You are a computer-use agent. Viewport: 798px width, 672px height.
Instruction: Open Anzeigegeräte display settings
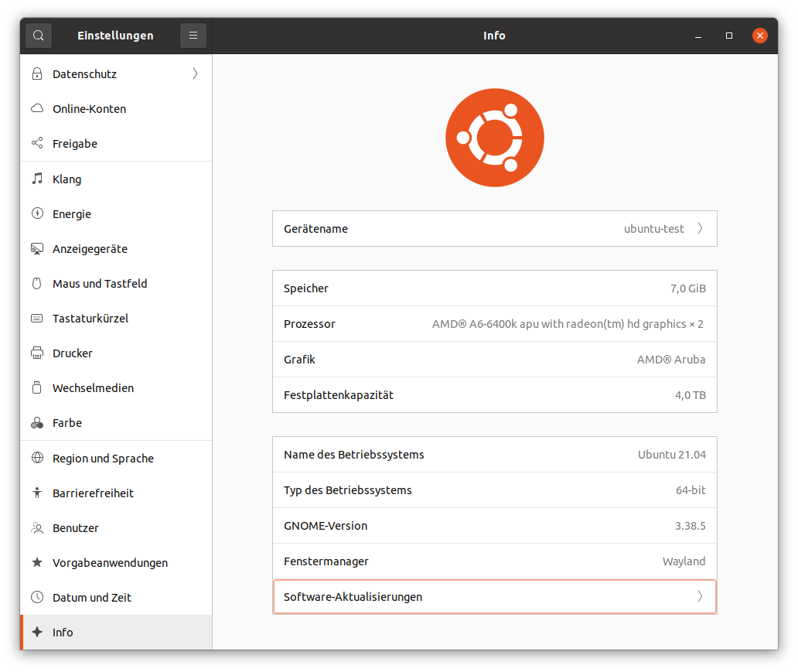pyautogui.click(x=116, y=248)
